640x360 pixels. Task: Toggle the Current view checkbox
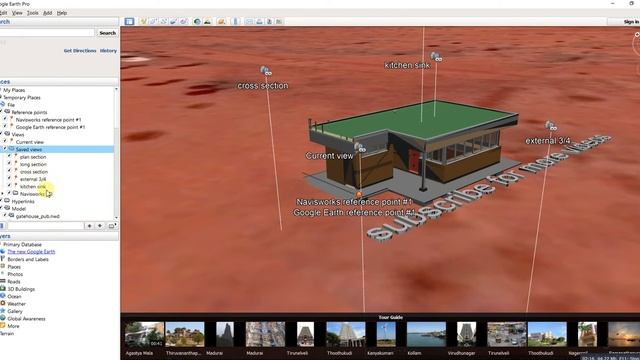point(5,142)
